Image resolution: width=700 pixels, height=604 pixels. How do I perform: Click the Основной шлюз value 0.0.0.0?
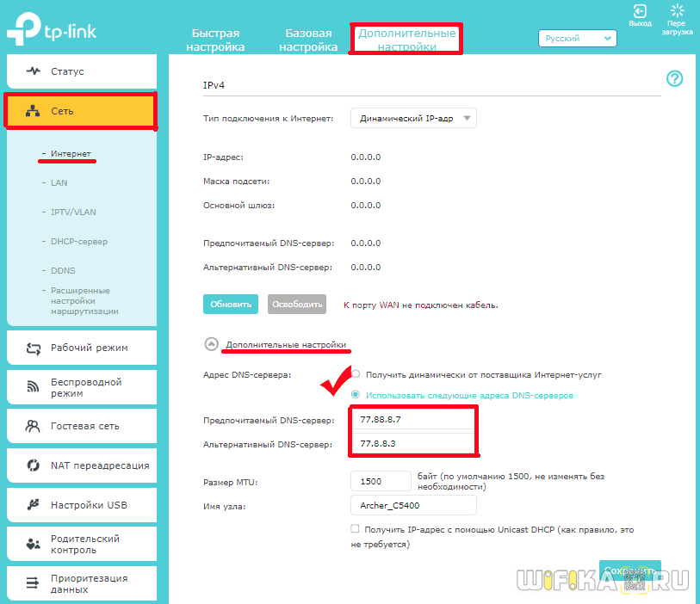tap(366, 205)
